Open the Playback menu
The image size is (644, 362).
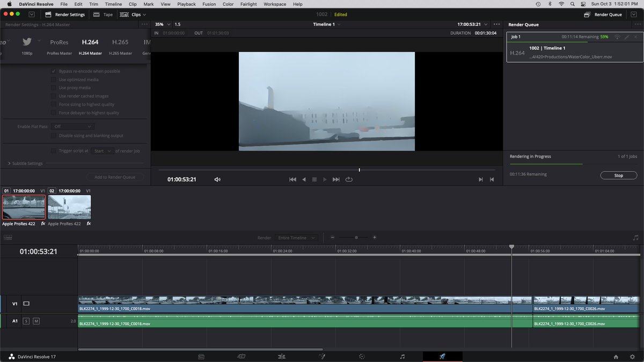pos(186,4)
